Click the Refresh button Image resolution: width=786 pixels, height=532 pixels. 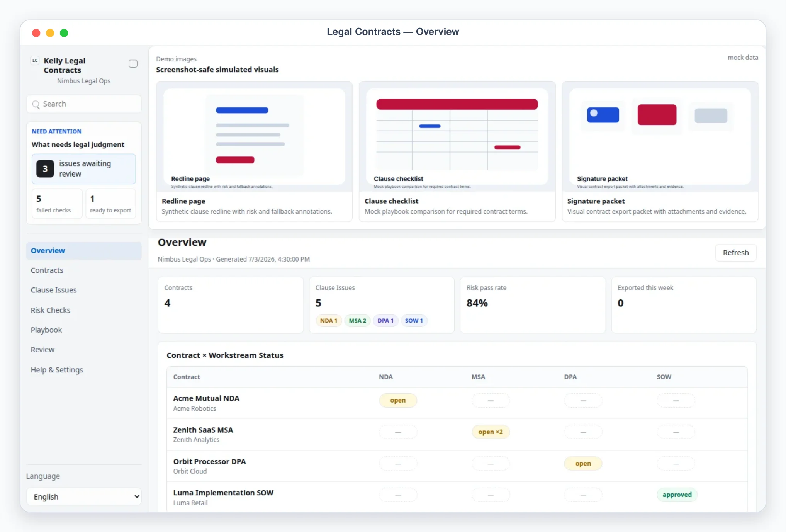point(736,253)
